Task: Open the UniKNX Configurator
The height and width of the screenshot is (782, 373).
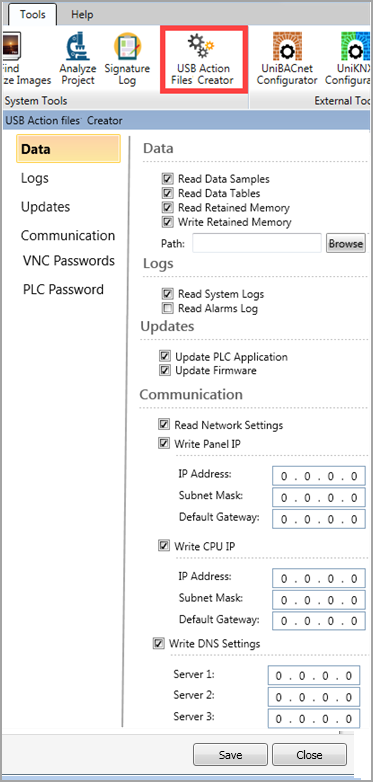Action: 349,60
